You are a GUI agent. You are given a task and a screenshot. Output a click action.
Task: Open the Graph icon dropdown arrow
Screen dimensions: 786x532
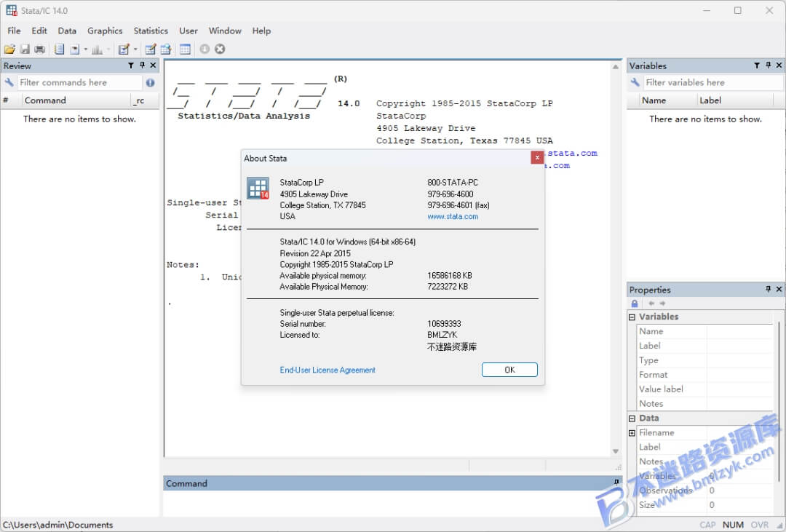[x=108, y=49]
